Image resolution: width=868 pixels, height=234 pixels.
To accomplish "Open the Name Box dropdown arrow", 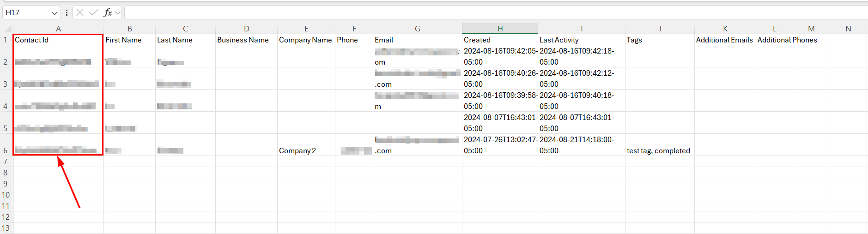I will point(55,13).
